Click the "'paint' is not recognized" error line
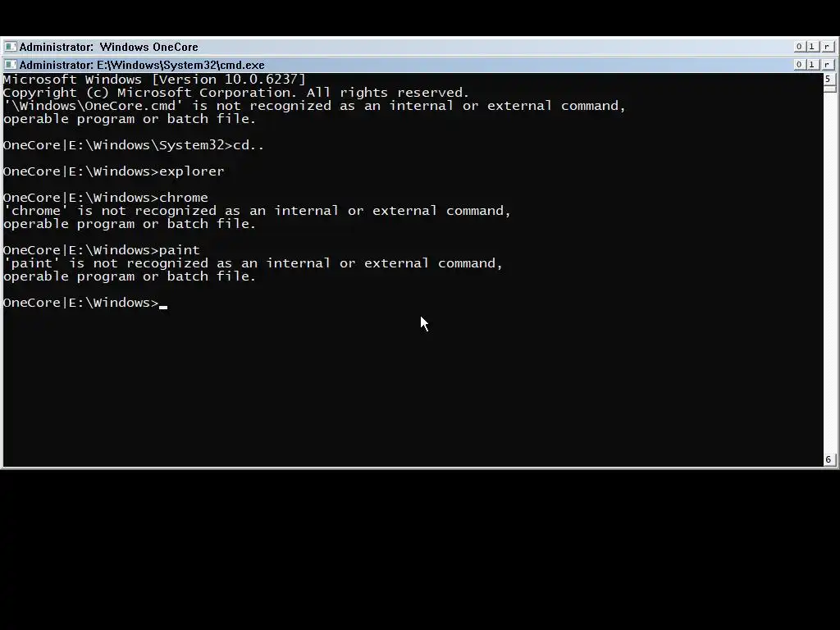 click(253, 263)
